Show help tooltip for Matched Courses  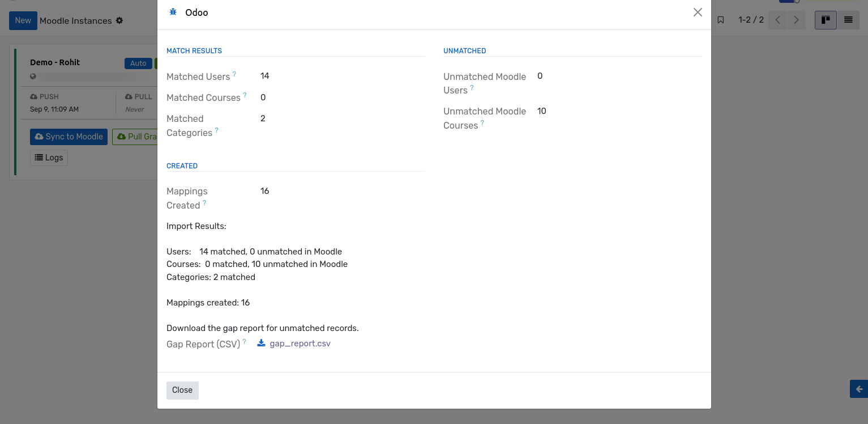(x=245, y=95)
